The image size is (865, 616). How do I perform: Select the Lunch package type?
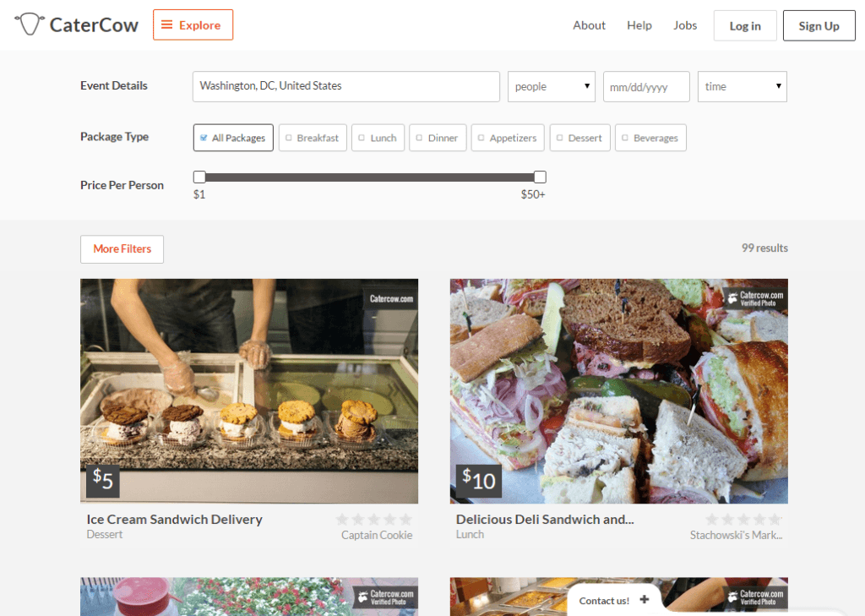pyautogui.click(x=378, y=137)
